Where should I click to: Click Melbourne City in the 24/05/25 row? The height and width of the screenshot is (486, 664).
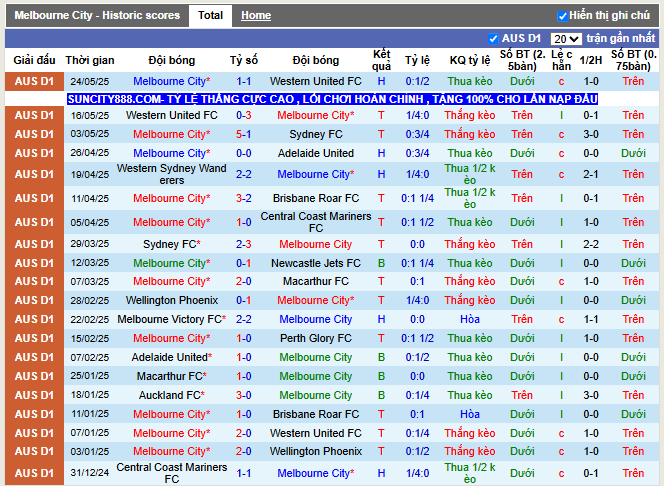(x=172, y=81)
